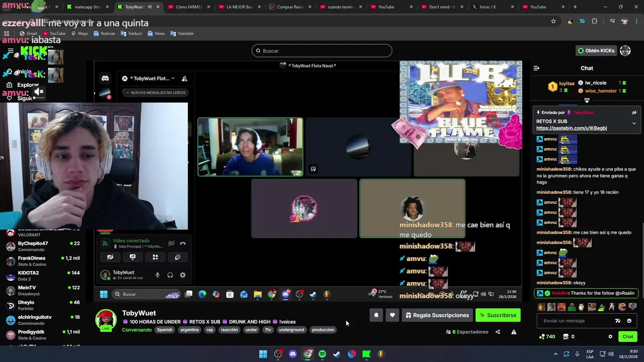Open Chrome from the Windows taskbar
This screenshot has width=644, height=362.
(x=307, y=354)
